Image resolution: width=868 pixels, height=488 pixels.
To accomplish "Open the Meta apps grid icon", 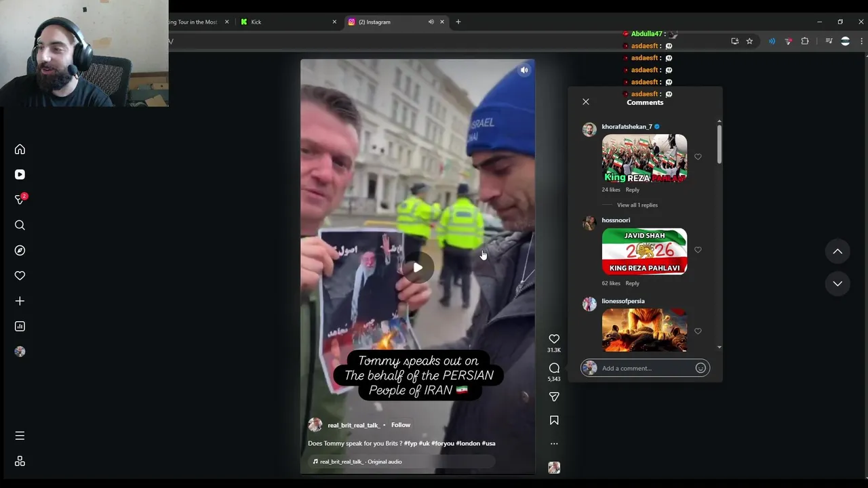I will [x=20, y=461].
